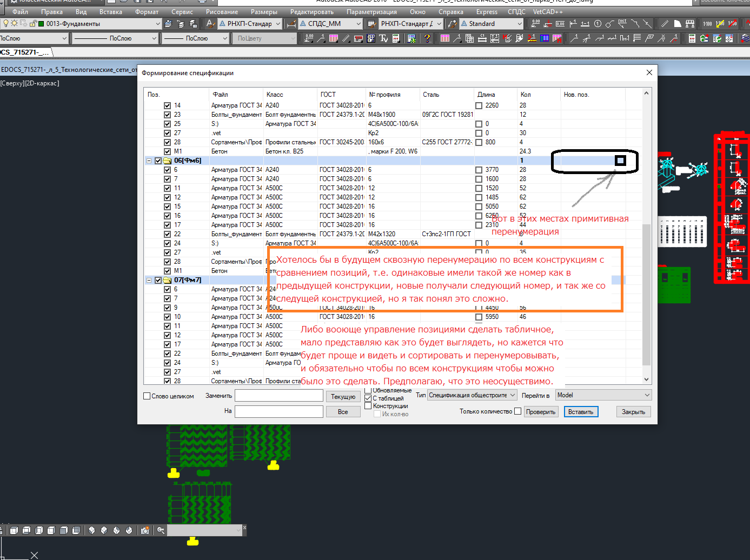Open the Рисование menu
Image resolution: width=750 pixels, height=560 pixels.
point(222,11)
